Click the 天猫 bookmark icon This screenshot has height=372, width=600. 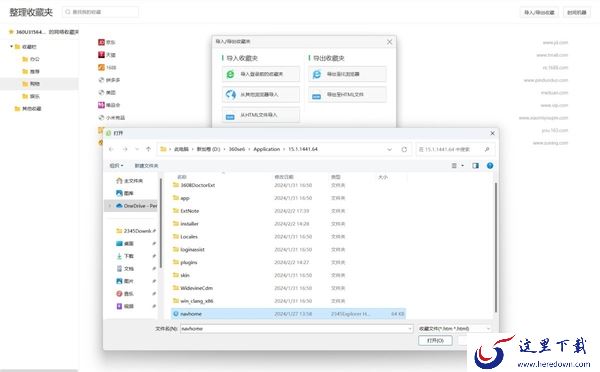[101, 55]
